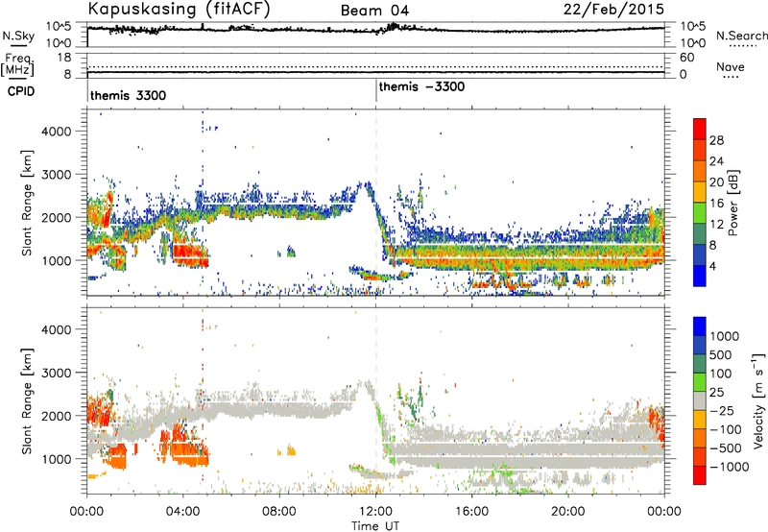This screenshot has width=768, height=532.
Task: Pick the blue bottom segment of Power color bar
Action: point(700,276)
